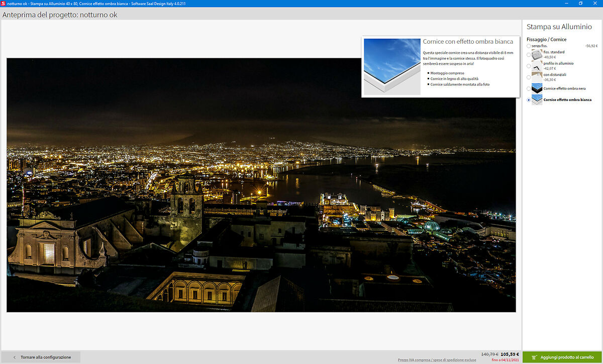Select the 'senza fiss.' radio option

[x=529, y=46]
